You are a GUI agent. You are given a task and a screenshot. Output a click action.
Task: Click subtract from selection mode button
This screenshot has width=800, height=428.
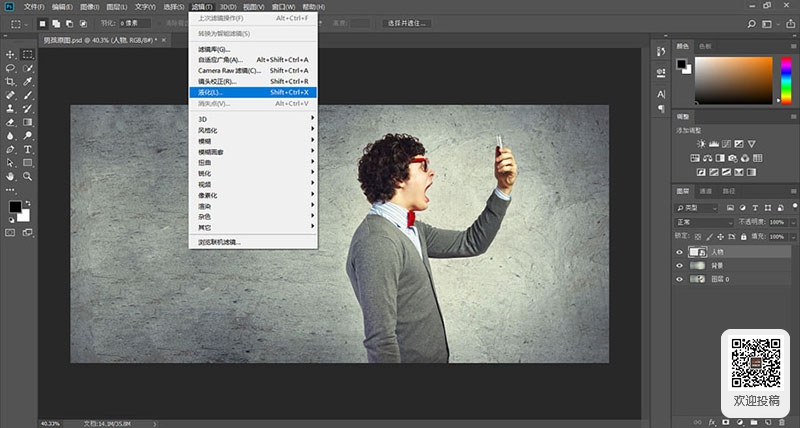point(69,24)
